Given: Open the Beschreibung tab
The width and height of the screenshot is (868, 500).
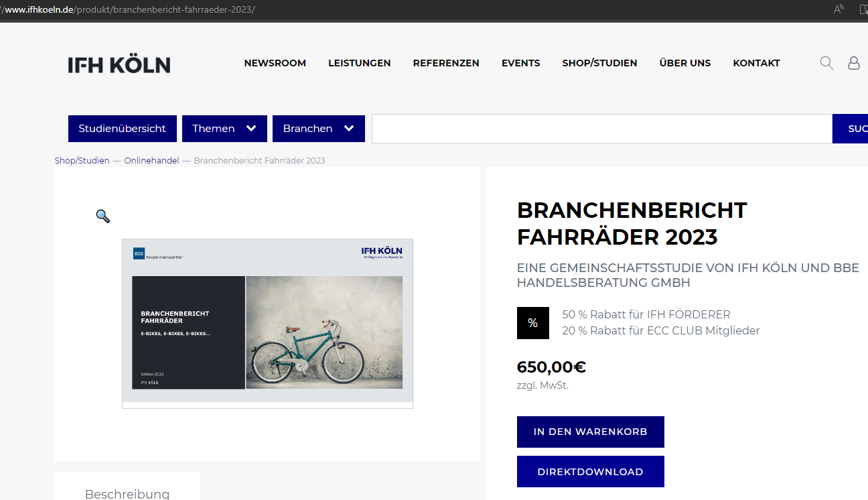Looking at the screenshot, I should point(127,494).
